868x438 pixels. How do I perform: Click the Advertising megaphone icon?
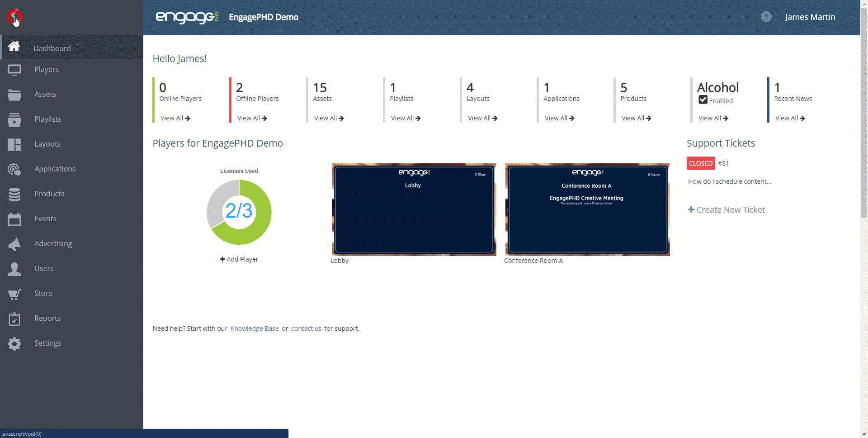coord(14,244)
